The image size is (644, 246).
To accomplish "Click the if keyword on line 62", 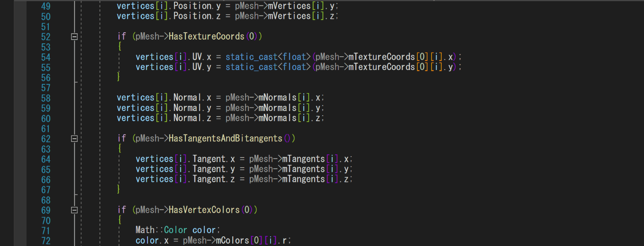I will (x=121, y=138).
